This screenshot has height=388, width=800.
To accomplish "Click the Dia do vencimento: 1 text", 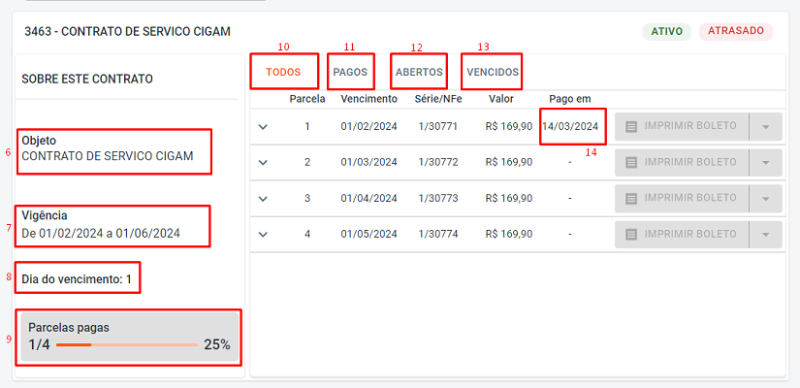I will [x=77, y=279].
